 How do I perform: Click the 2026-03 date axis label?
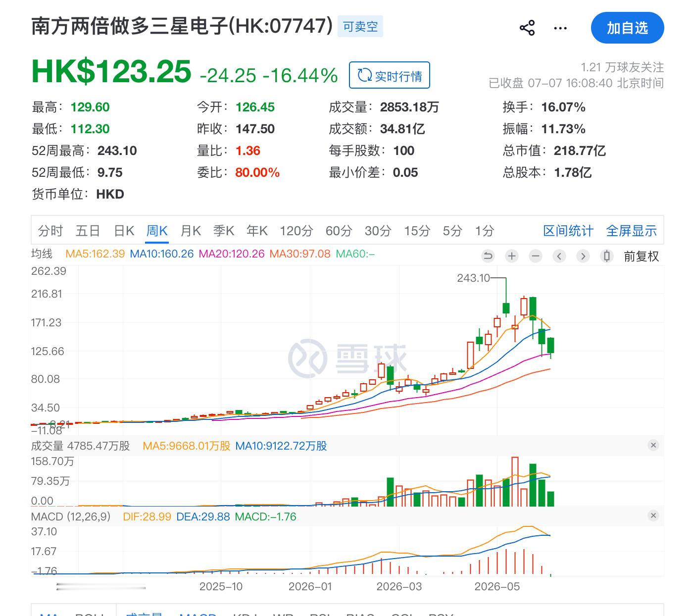[399, 587]
